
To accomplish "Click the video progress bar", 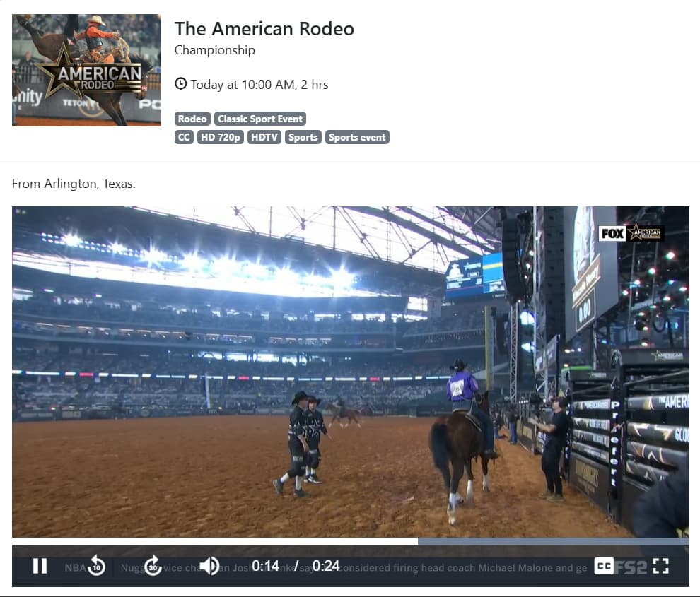I will [350, 541].
